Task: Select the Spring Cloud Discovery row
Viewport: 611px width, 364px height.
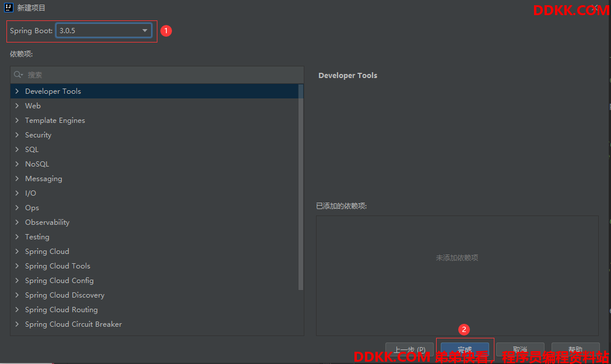Action: point(154,295)
